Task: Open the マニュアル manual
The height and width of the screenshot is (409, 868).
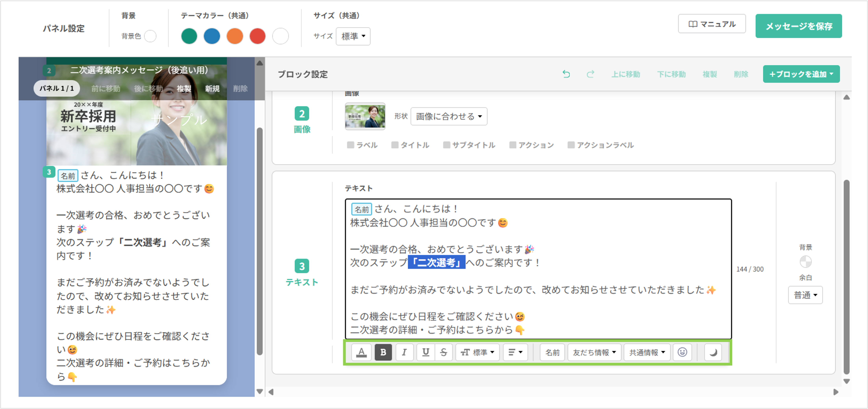Action: pyautogui.click(x=712, y=24)
